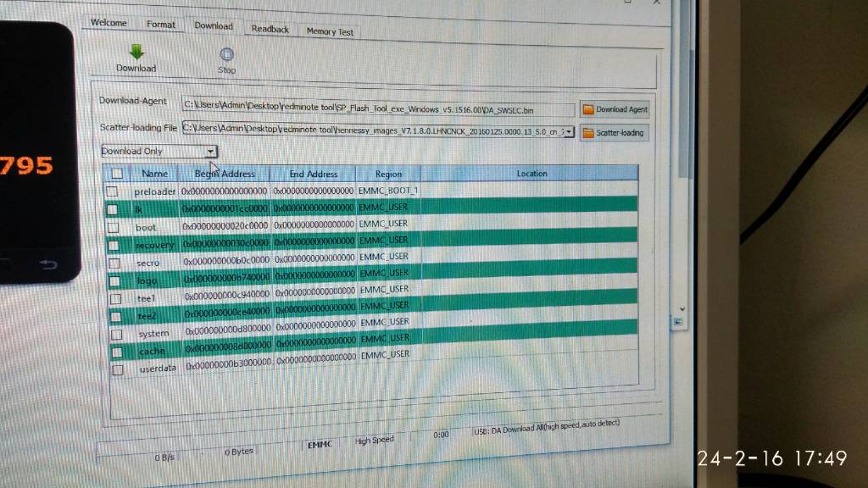Click the 0 Bytes status entry
This screenshot has width=868, height=488.
(239, 452)
